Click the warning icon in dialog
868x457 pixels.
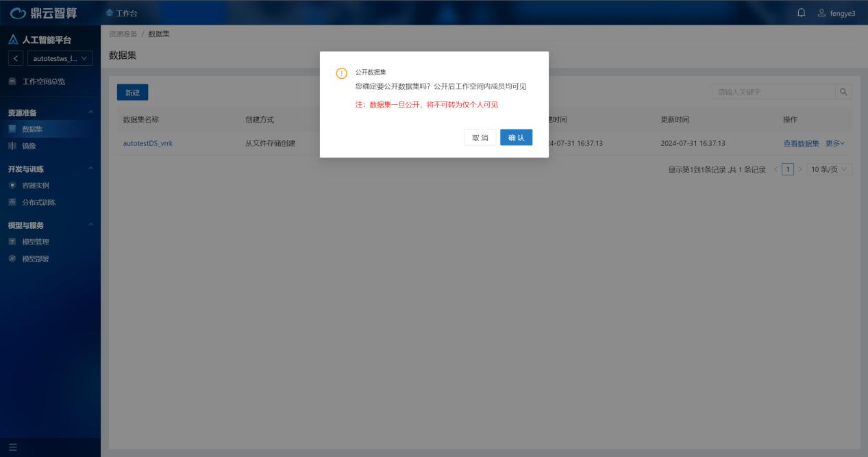coord(340,74)
